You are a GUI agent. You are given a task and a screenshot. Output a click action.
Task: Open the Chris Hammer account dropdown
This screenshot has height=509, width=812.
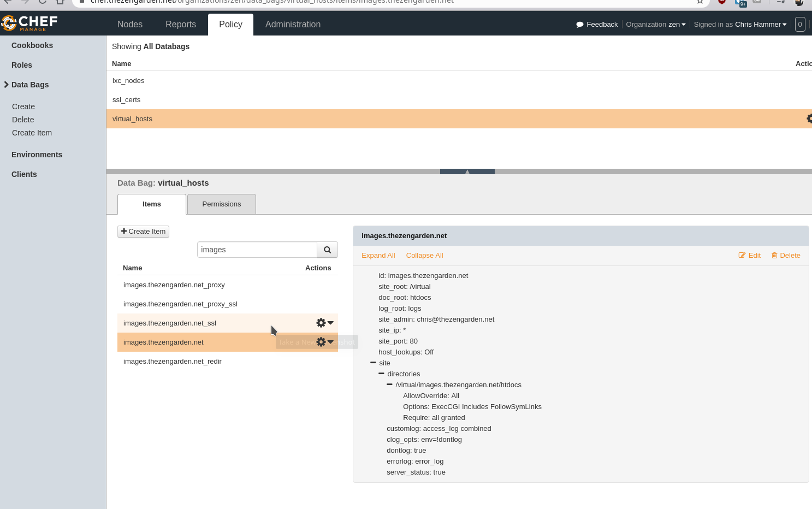pyautogui.click(x=740, y=25)
